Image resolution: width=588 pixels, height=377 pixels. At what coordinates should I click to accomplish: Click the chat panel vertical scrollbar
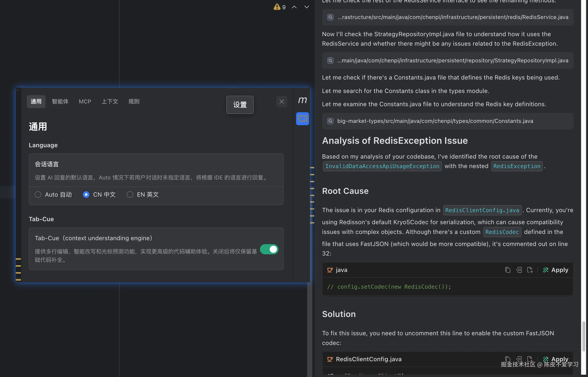(584, 336)
